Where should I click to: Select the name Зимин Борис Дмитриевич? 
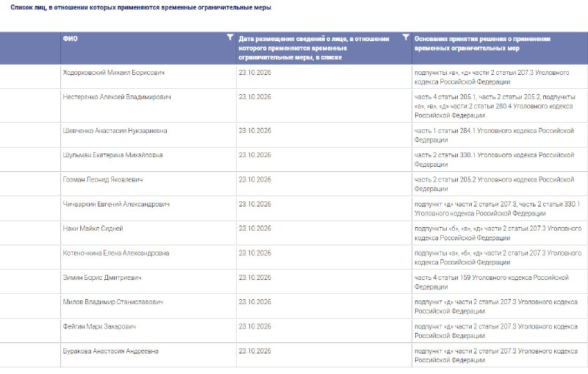102,278
